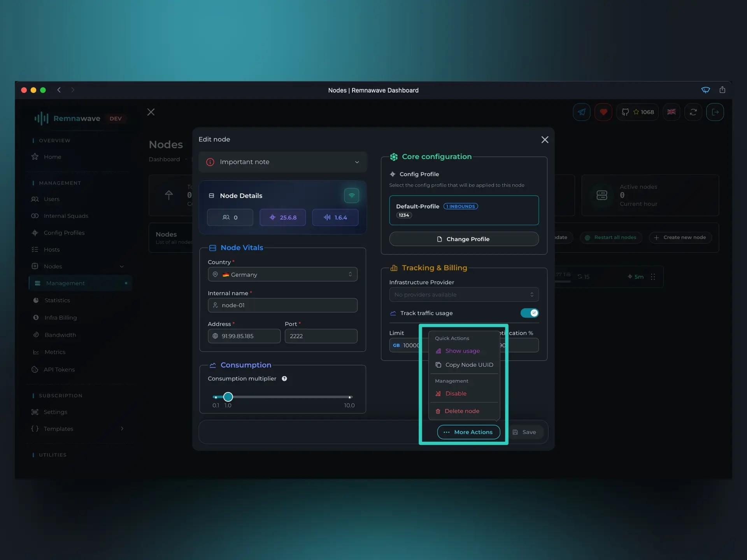The image size is (747, 560).
Task: Click the Consumption multiplier slider handle
Action: (228, 397)
